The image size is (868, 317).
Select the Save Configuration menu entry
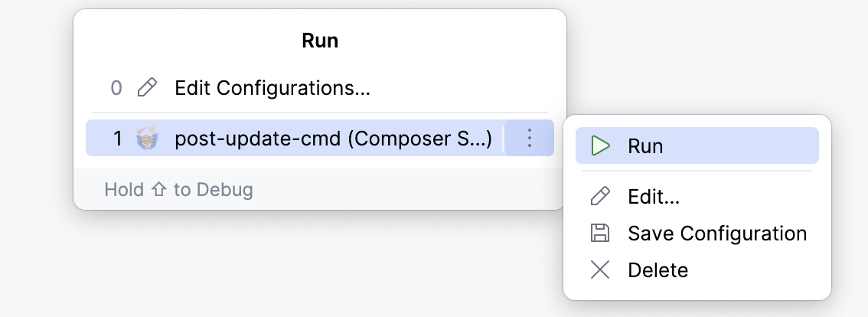pos(717,234)
